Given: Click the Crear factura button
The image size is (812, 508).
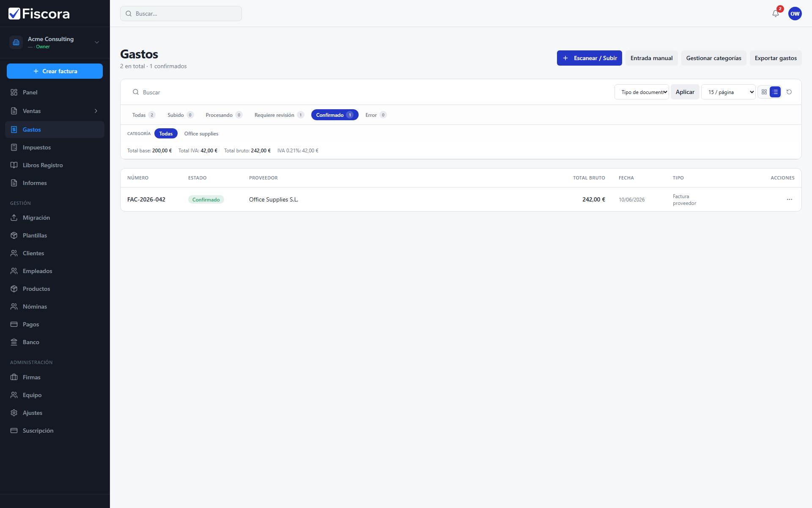Looking at the screenshot, I should [55, 71].
